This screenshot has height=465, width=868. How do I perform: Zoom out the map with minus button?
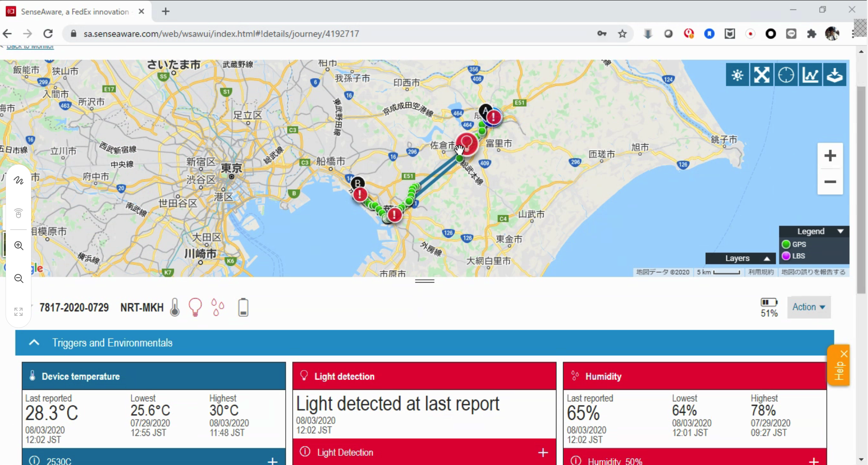[830, 182]
